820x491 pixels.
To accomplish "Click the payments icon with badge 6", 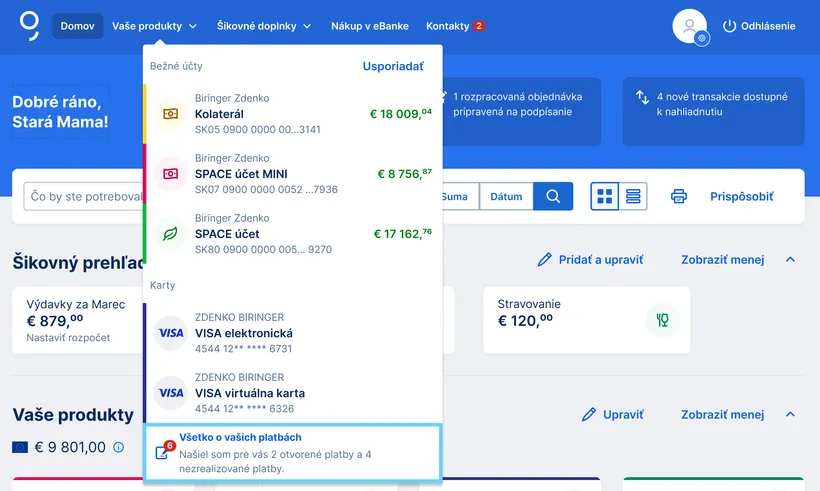I will point(163,451).
